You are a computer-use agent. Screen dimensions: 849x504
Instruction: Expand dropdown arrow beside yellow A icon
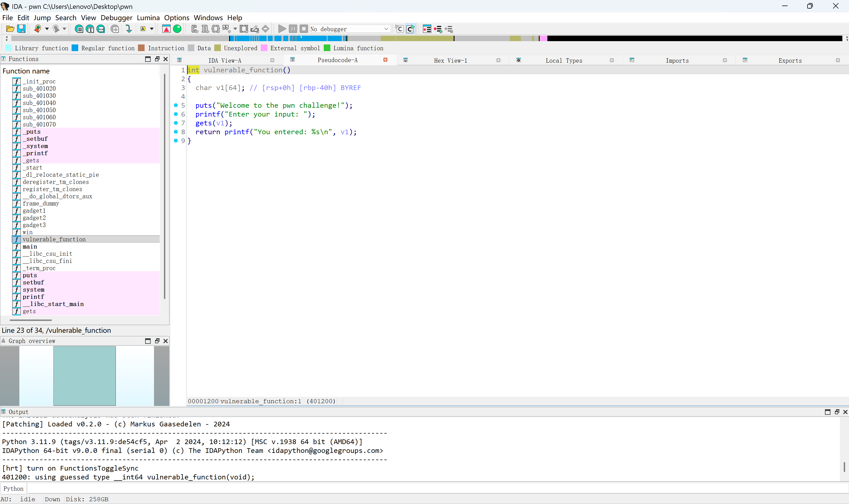[152, 29]
